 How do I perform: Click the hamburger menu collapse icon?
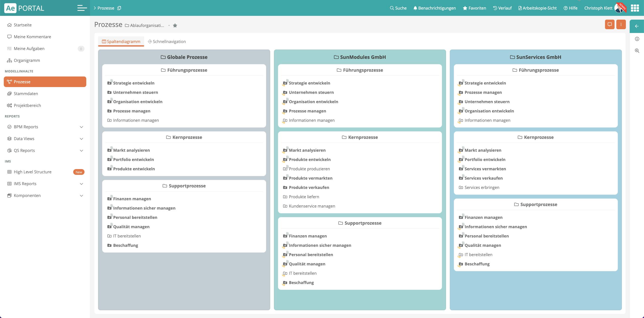(x=82, y=8)
